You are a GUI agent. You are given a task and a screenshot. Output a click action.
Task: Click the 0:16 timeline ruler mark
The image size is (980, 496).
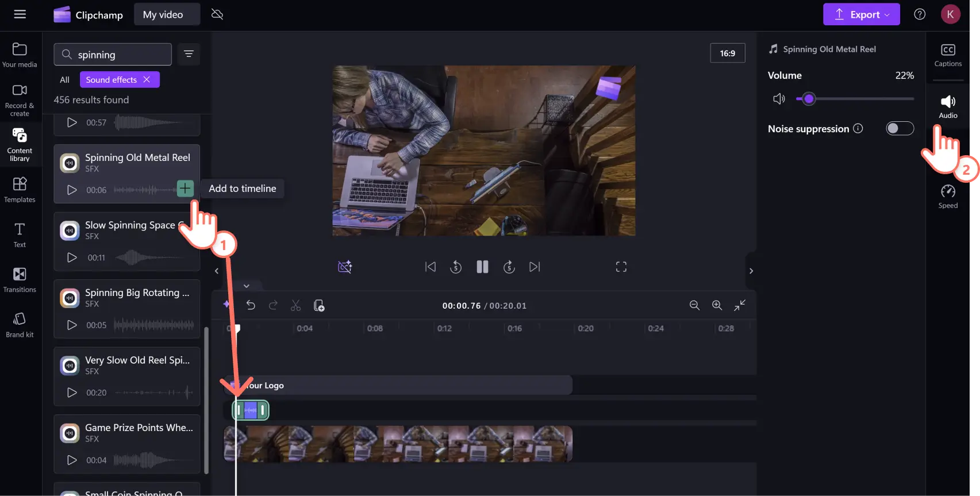pyautogui.click(x=514, y=328)
